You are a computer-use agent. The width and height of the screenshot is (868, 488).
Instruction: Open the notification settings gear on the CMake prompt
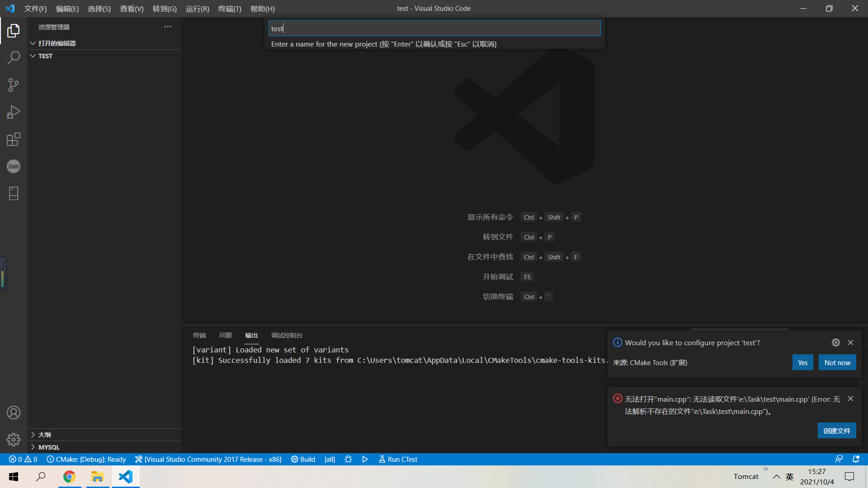pyautogui.click(x=835, y=343)
